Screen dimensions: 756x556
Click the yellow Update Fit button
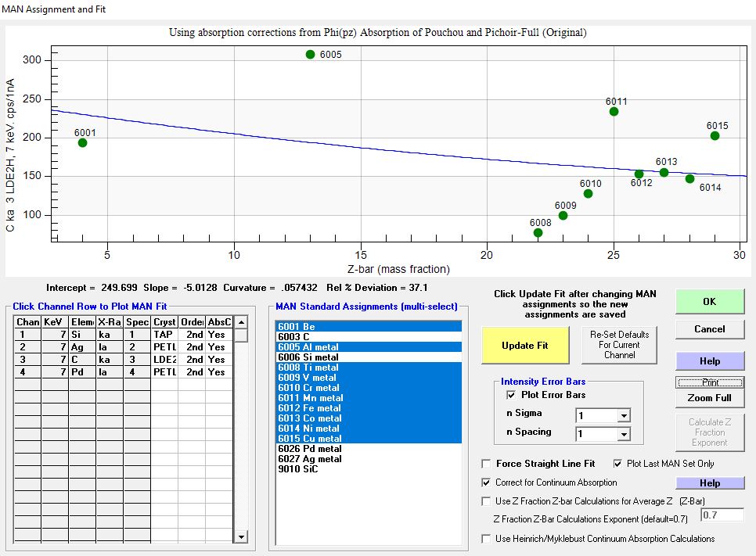pos(524,345)
